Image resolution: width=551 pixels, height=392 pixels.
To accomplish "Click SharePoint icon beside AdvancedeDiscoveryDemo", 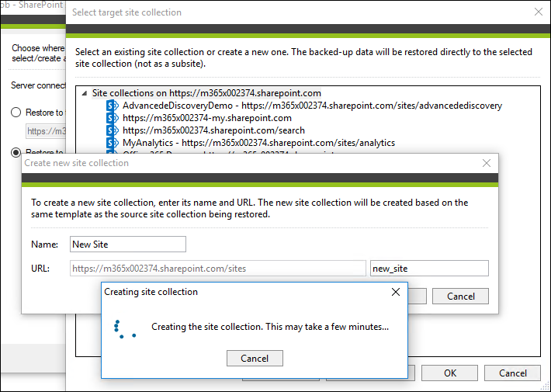I will [x=111, y=106].
